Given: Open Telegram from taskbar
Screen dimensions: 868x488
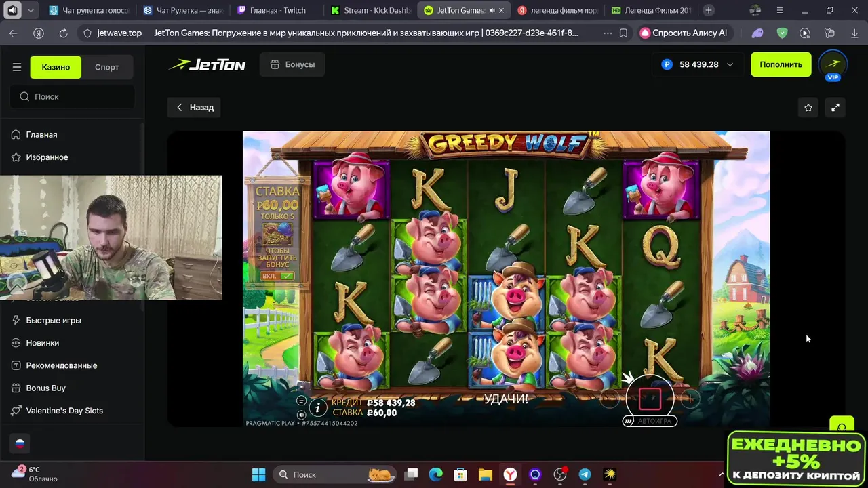Looking at the screenshot, I should (585, 474).
